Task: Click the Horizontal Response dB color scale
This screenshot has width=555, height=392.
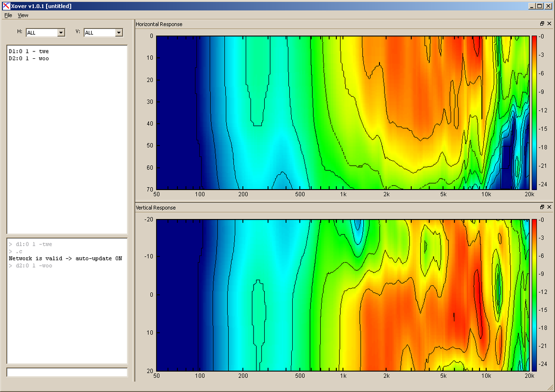Action: tap(534, 113)
